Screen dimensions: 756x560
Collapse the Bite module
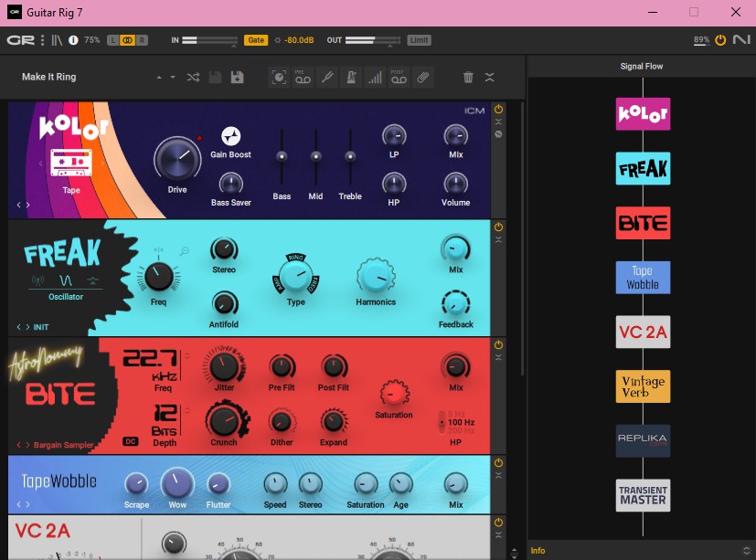pos(498,357)
